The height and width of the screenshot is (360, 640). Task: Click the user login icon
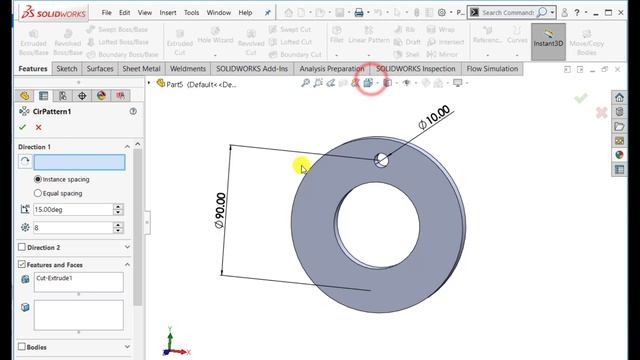564,13
